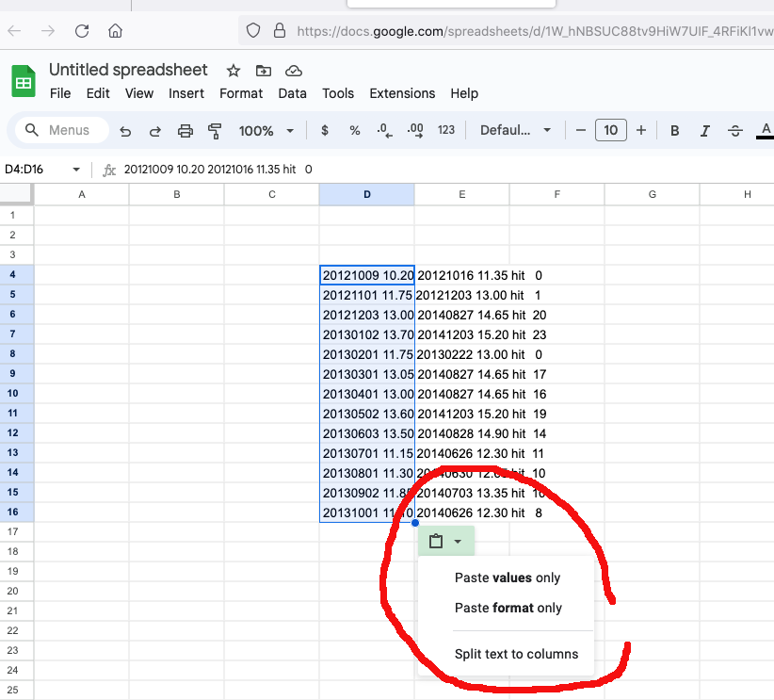774x700 pixels.
Task: Apply percent format to cells
Action: pos(354,131)
